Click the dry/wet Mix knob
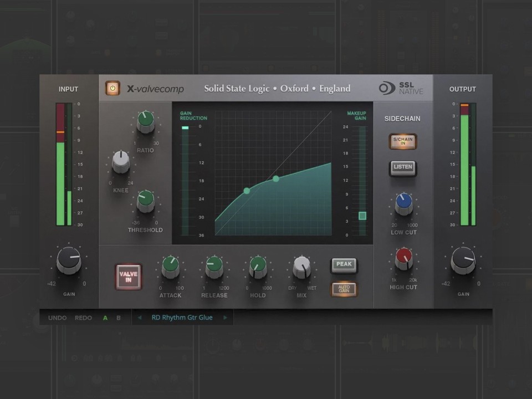The width and height of the screenshot is (532, 399). click(x=301, y=267)
